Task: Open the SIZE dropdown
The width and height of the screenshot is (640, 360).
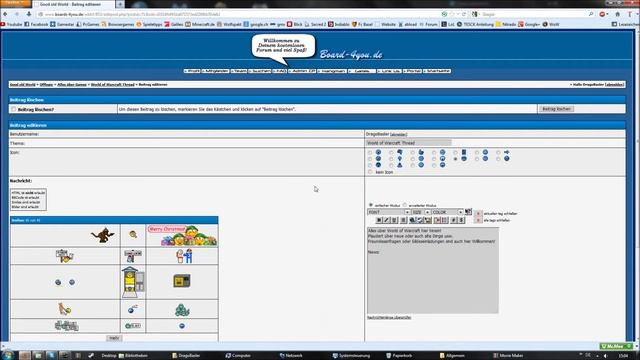Action: [420, 212]
